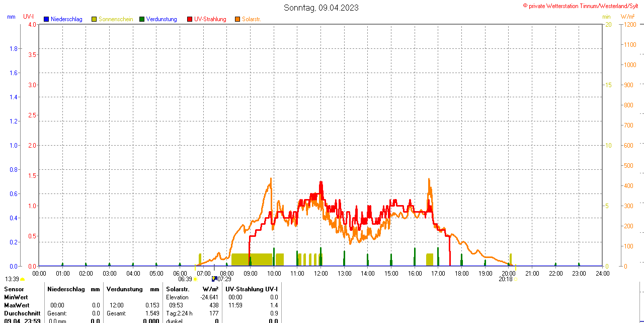
Task: Click the 12:00 label on time axis
Action: 321,274
